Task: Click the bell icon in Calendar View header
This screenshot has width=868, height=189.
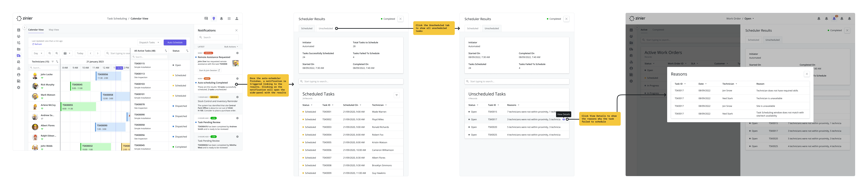Action: (x=221, y=19)
